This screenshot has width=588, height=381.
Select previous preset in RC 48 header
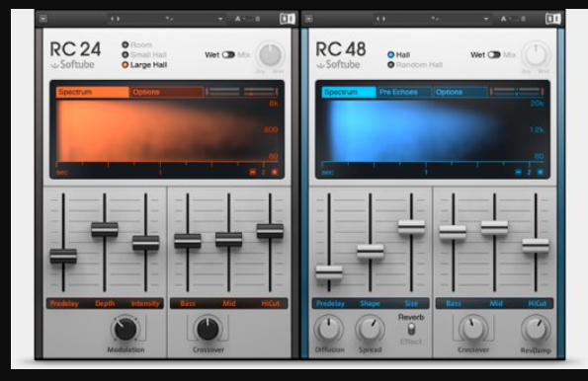coord(378,19)
